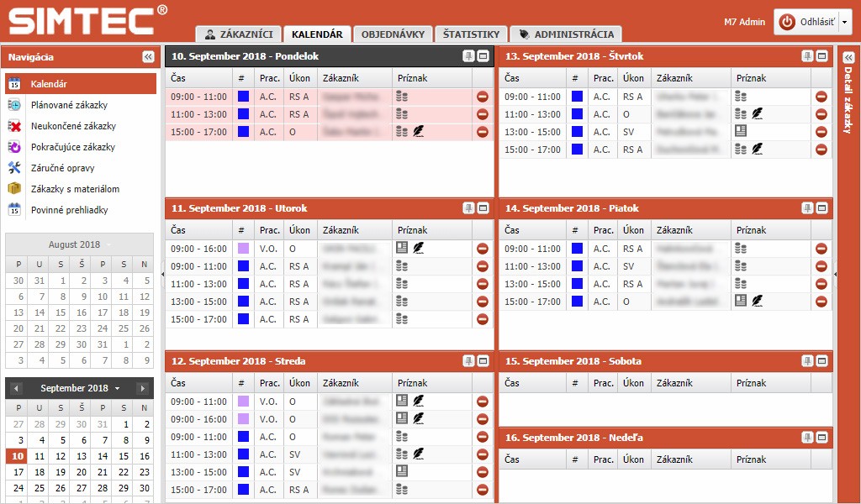Pin the 15. September 2018 - Sobota panel

tap(807, 361)
